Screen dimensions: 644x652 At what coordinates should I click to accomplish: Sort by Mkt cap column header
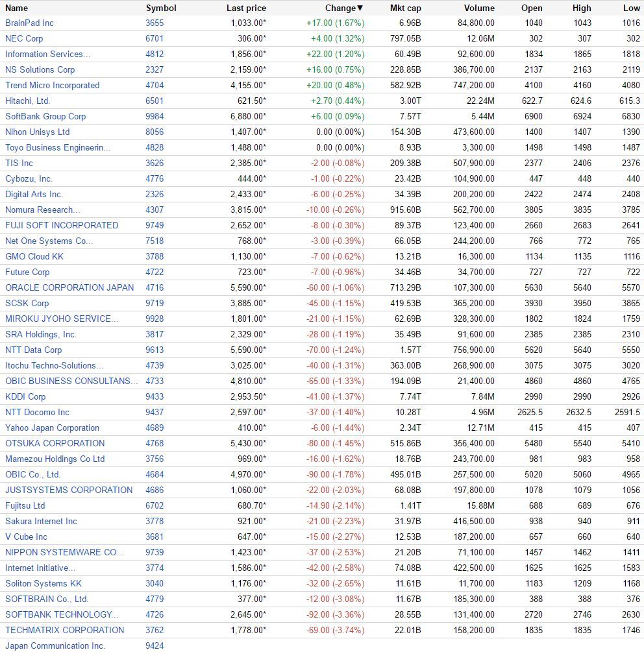point(406,8)
